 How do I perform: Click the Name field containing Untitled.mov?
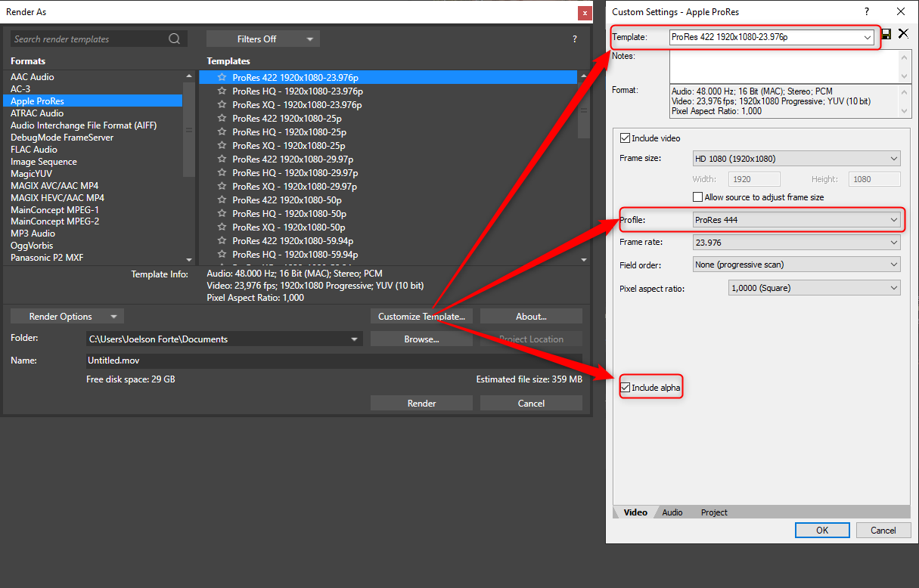pos(333,361)
